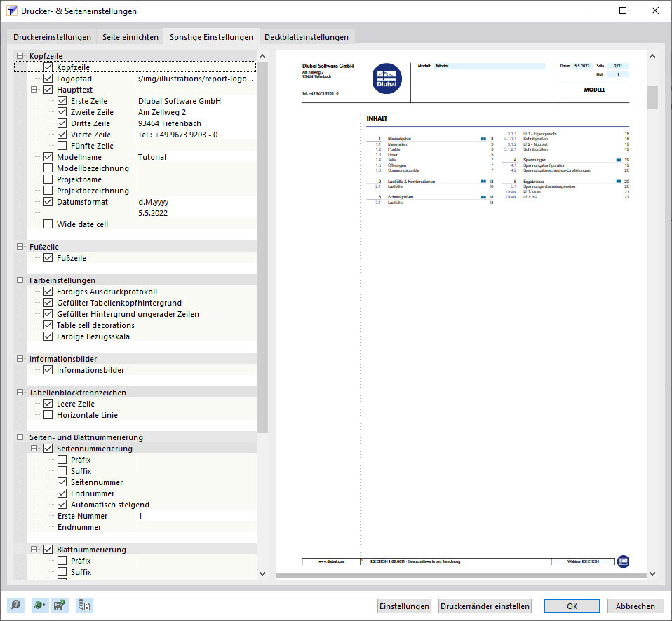672x621 pixels.
Task: Click the Abbrechen button
Action: click(635, 606)
